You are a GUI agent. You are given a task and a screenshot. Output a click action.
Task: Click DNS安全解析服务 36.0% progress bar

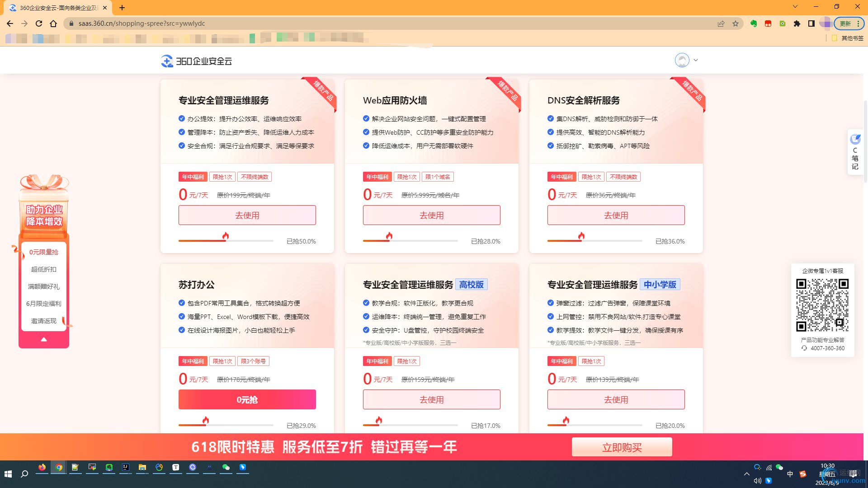point(595,241)
